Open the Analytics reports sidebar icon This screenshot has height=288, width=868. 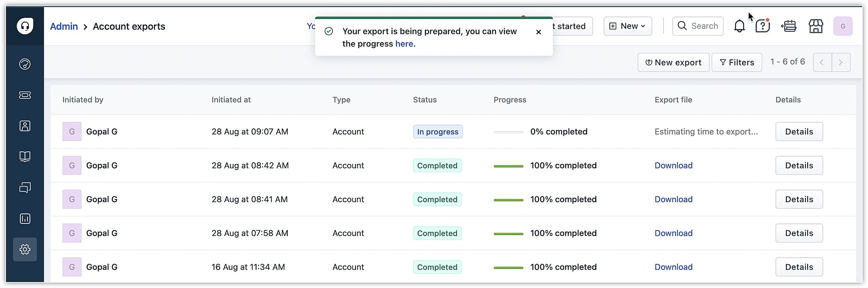coord(25,218)
